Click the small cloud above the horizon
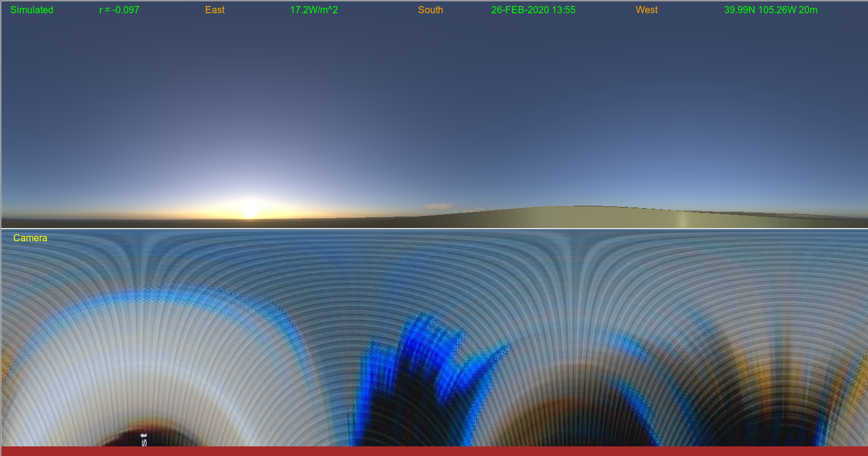 (439, 206)
